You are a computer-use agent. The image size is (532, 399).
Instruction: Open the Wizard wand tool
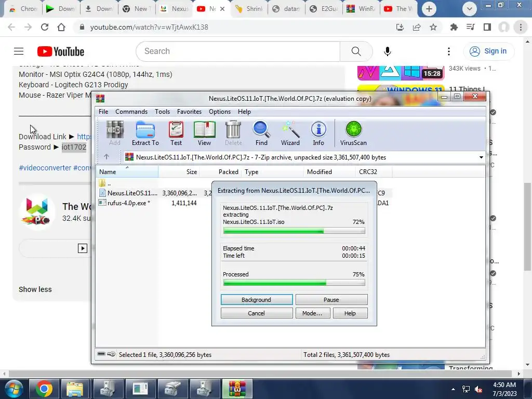pyautogui.click(x=290, y=133)
